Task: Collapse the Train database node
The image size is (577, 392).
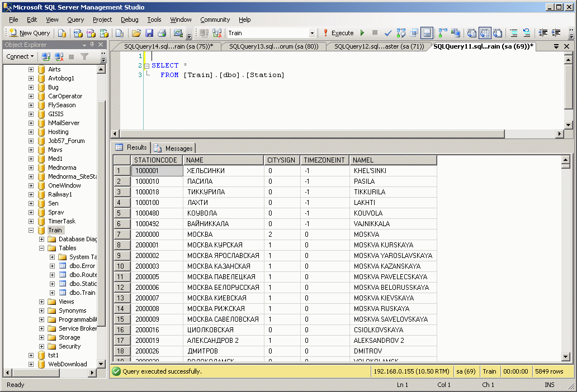Action: [31, 231]
